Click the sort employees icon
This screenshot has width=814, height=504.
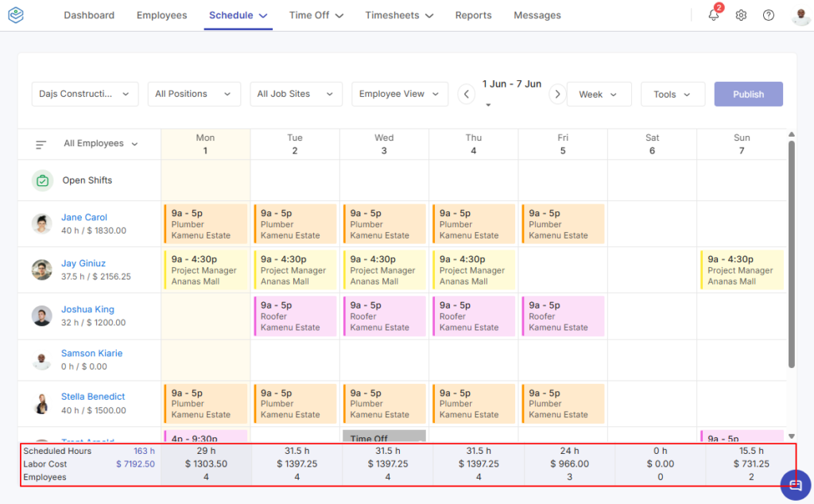click(x=41, y=145)
